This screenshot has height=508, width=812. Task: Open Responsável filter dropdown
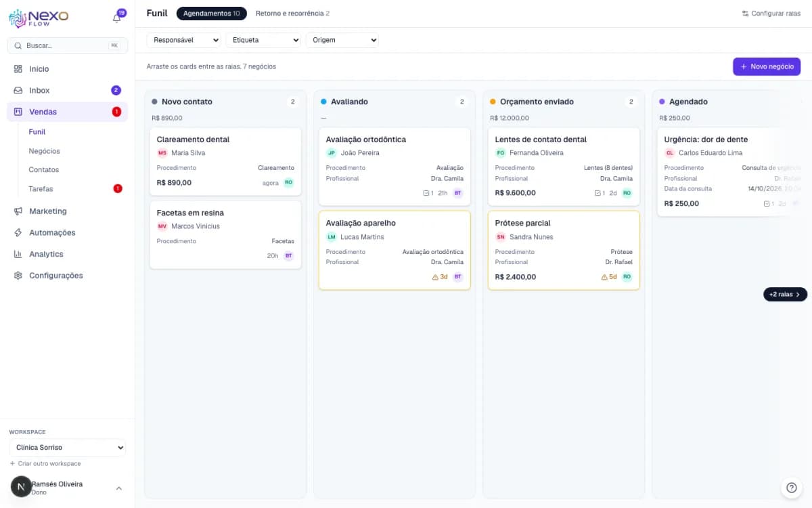click(184, 40)
